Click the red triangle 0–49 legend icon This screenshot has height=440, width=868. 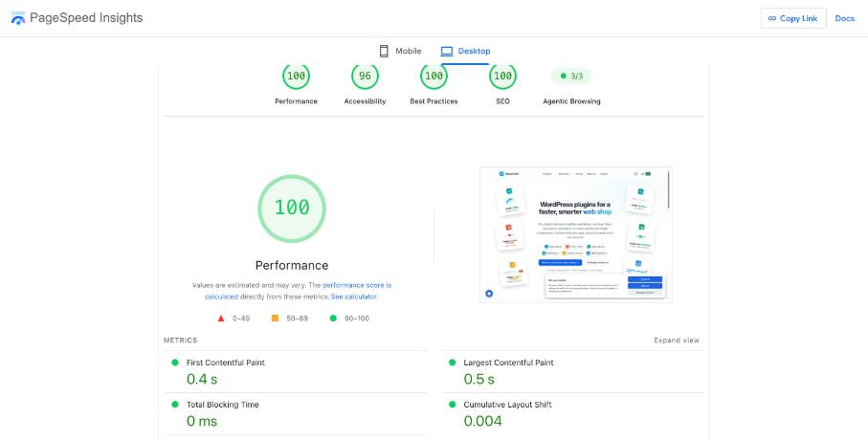point(221,319)
